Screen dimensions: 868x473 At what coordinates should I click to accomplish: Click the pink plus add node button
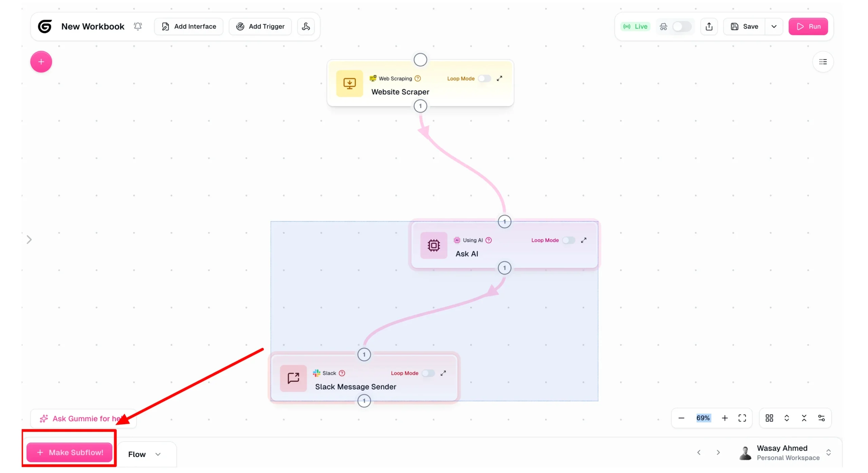click(x=41, y=62)
